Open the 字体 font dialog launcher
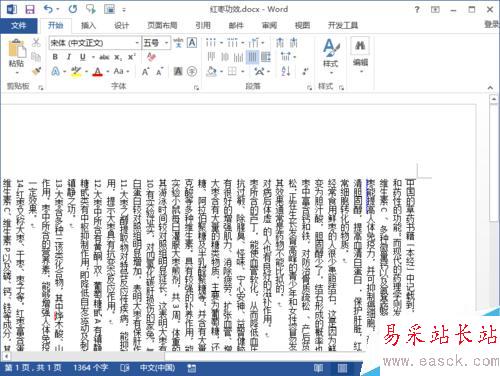The image size is (500, 376). click(x=196, y=87)
